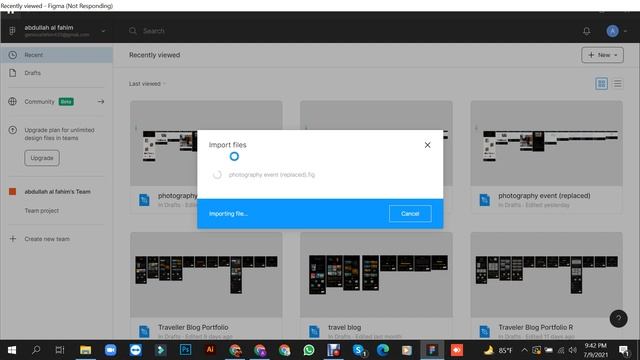This screenshot has width=640, height=360.
Task: Open Team project
Action: click(x=42, y=211)
